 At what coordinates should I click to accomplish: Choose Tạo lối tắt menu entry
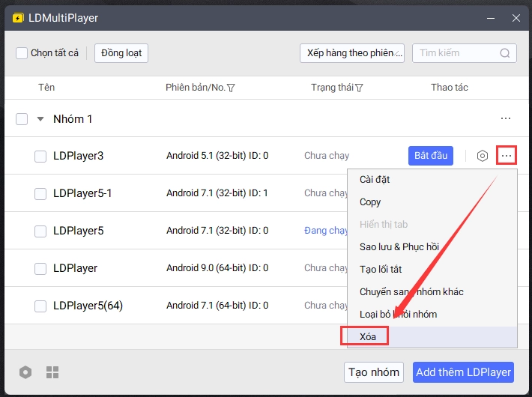pos(432,269)
